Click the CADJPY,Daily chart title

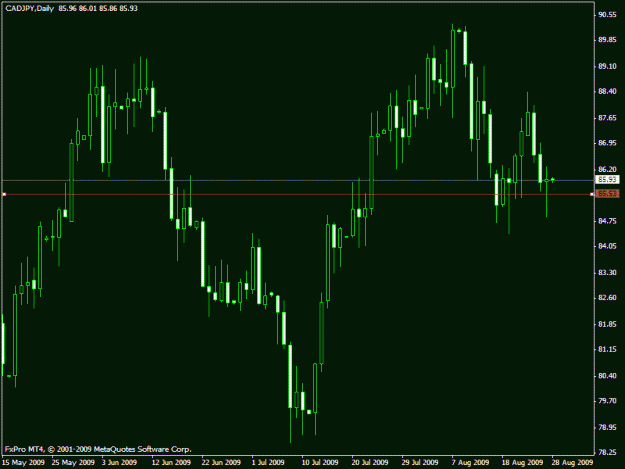(x=29, y=8)
